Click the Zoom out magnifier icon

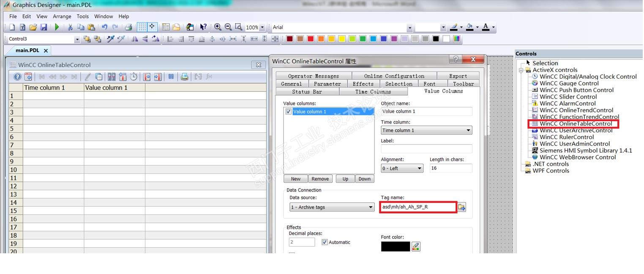[x=228, y=27]
